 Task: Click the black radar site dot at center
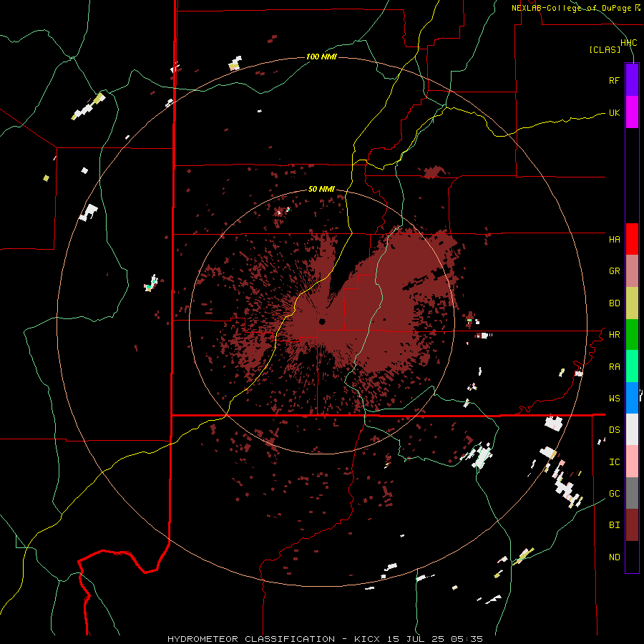322,321
